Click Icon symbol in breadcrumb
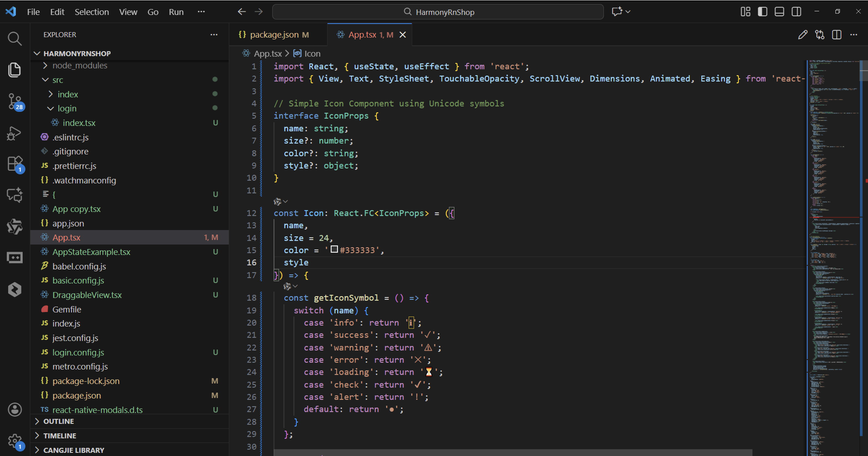Viewport: 868px width, 456px height. (x=312, y=54)
